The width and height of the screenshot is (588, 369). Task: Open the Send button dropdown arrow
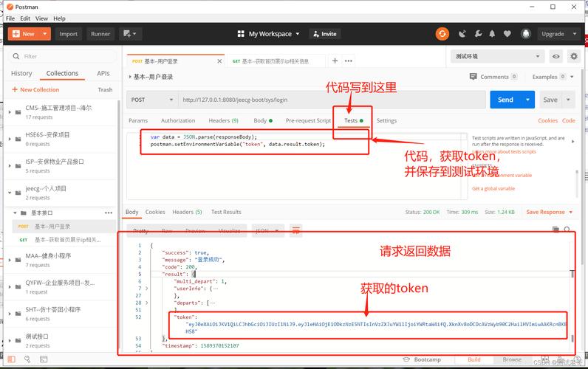point(527,100)
